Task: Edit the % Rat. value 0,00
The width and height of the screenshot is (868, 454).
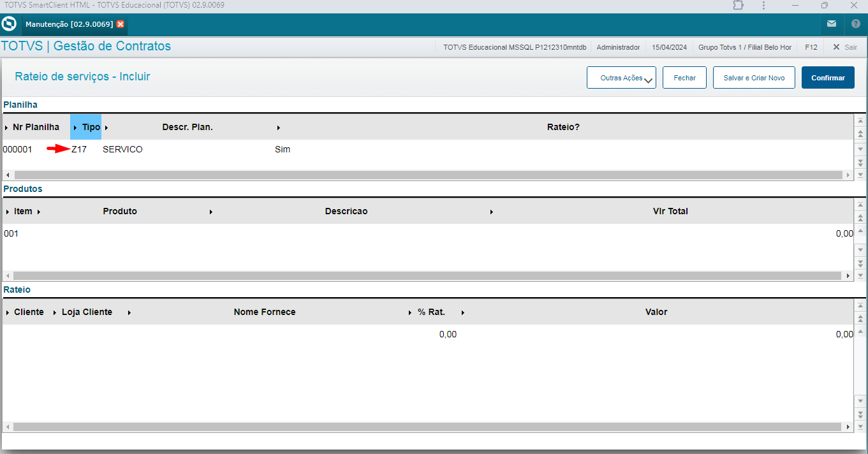Action: tap(448, 334)
